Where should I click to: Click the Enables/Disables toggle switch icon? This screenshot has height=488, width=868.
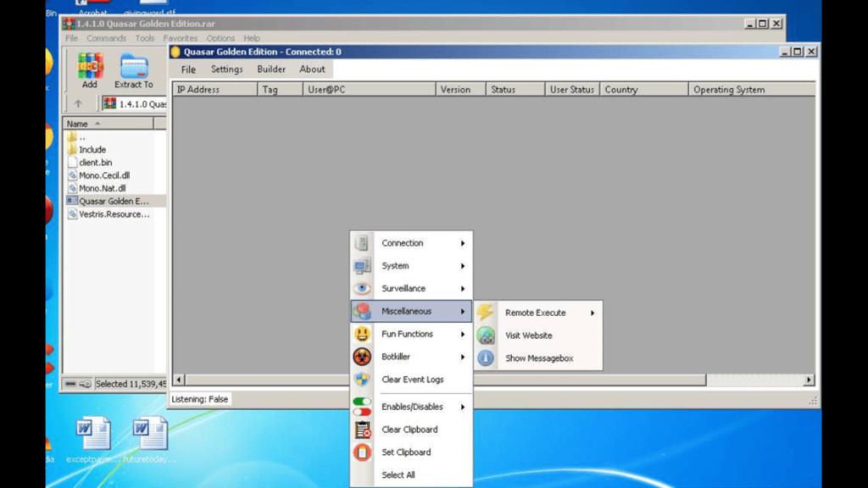[x=362, y=407]
